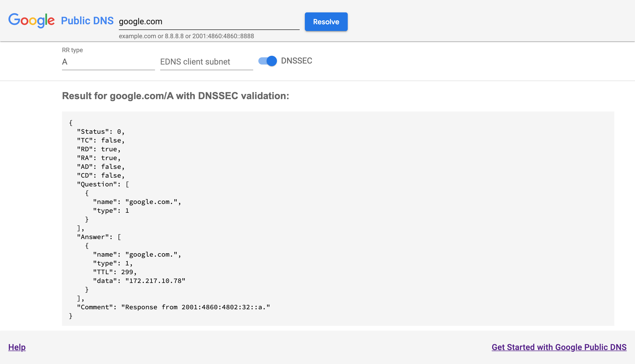Click Get Started with Google Public DNS

click(559, 347)
